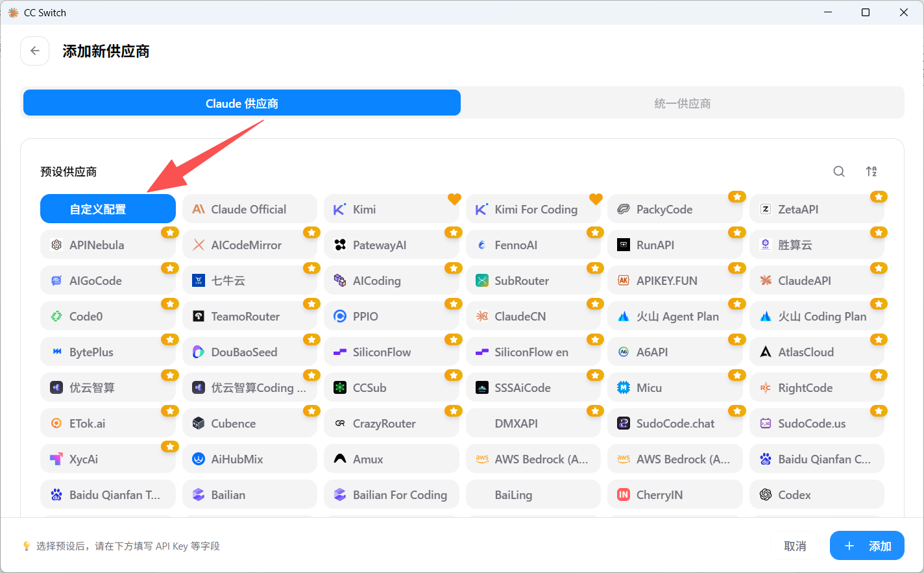Pick the Cubence preset

tap(250, 423)
